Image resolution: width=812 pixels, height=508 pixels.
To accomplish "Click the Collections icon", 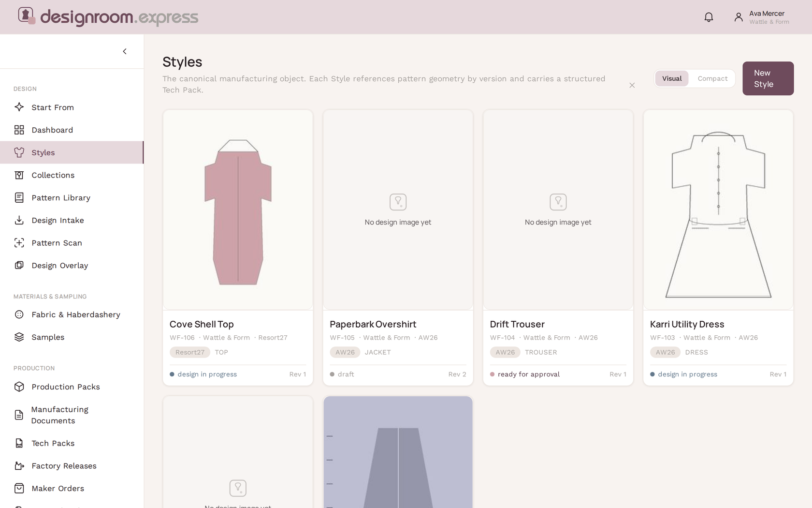I will click(19, 175).
